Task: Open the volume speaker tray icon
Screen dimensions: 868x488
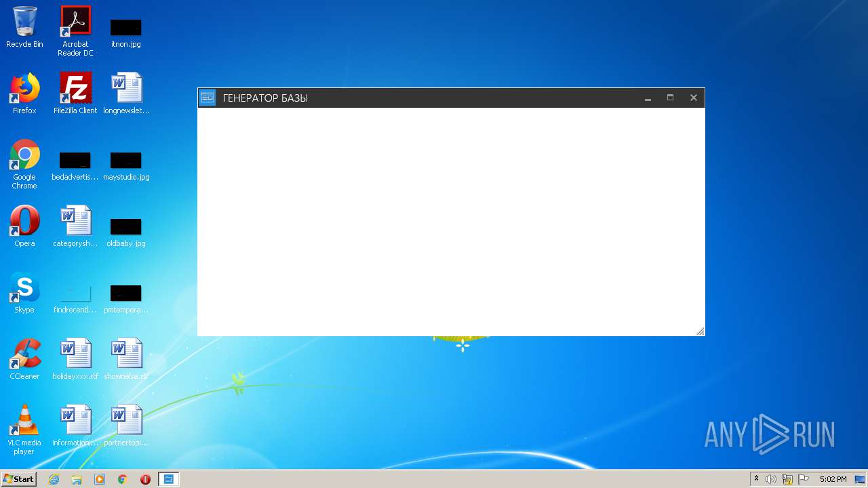Action: click(771, 479)
